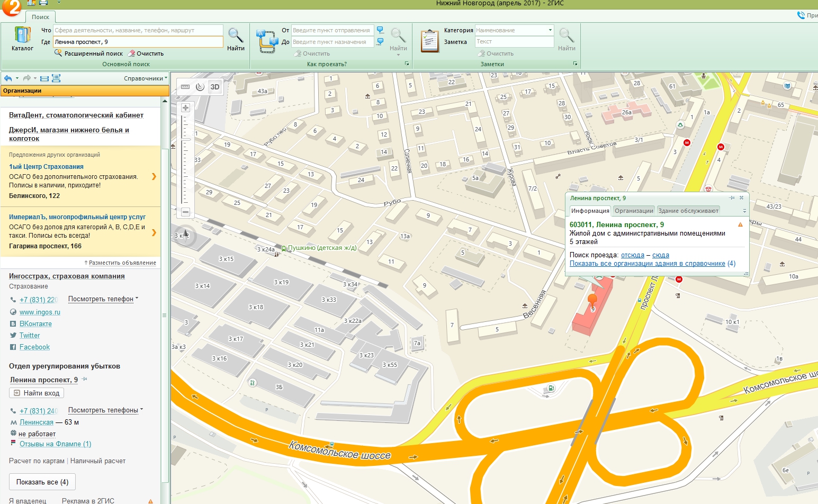
Task: Focus the Заметка Текст input field
Action: 514,41
